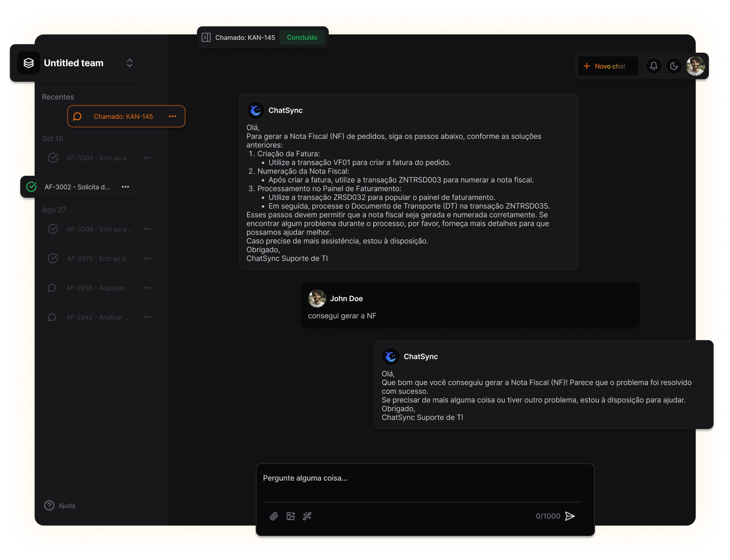Open the notifications bell
730x560 pixels.
tap(654, 66)
